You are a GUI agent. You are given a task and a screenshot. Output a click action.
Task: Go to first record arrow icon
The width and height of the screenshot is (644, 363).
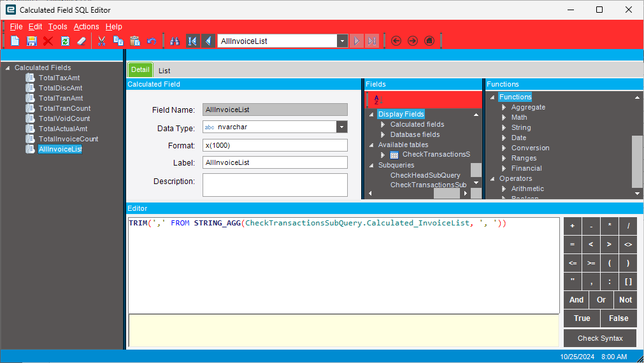coord(192,41)
